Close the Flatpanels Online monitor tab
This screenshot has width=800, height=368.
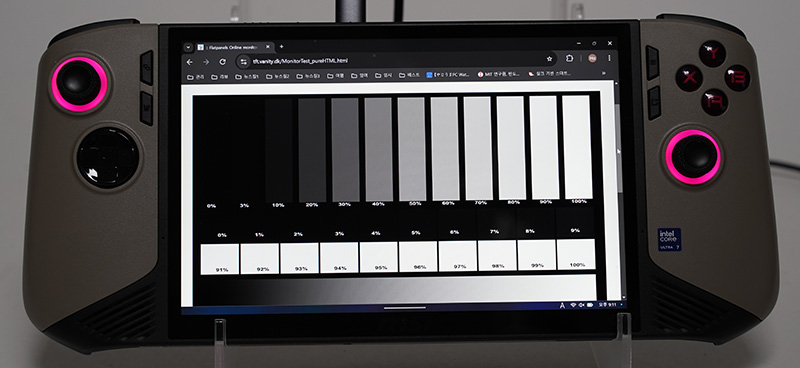[268, 46]
